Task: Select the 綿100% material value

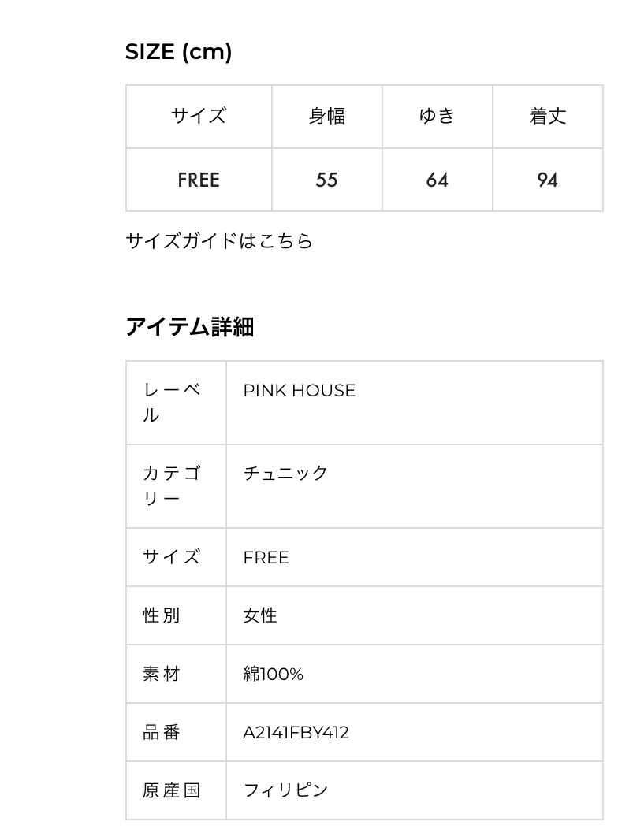Action: point(273,674)
